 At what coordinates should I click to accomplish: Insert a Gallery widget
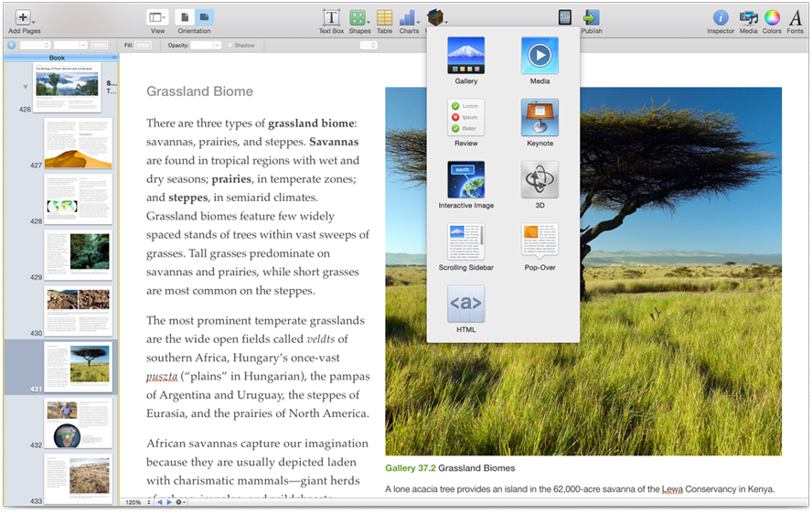(466, 57)
